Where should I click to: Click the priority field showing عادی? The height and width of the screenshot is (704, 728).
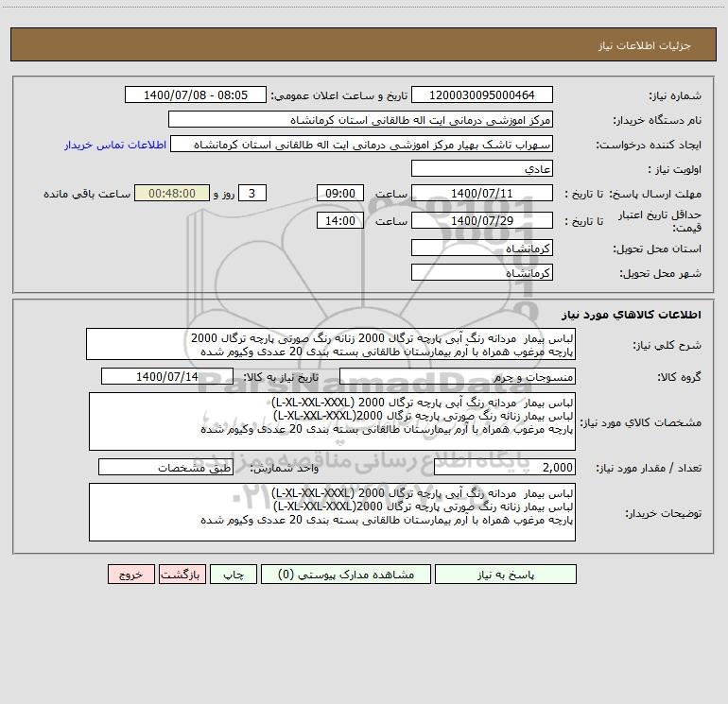click(x=482, y=168)
